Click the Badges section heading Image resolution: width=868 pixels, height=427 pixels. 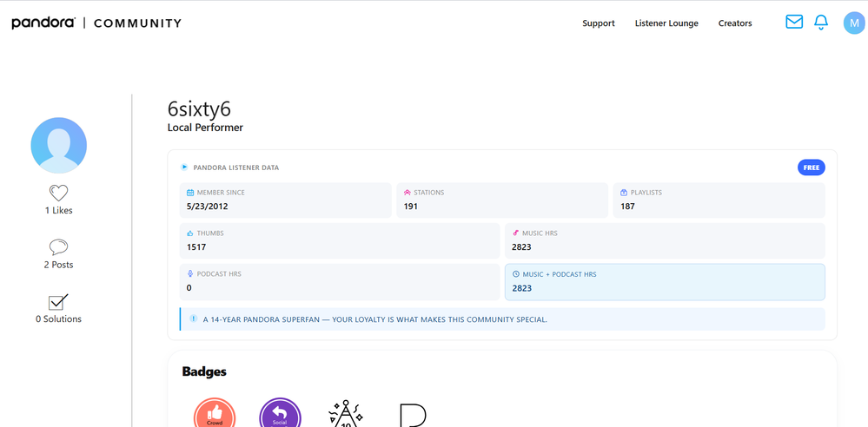(x=204, y=371)
